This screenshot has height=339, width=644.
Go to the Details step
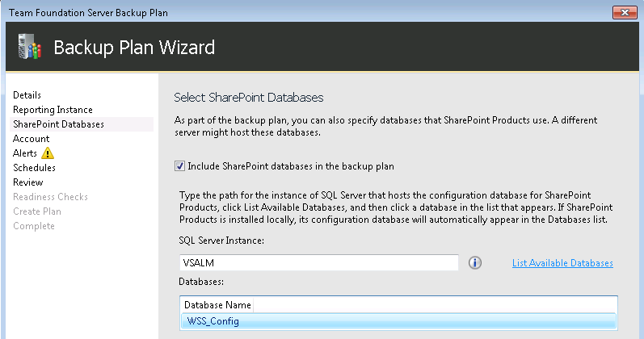(27, 95)
